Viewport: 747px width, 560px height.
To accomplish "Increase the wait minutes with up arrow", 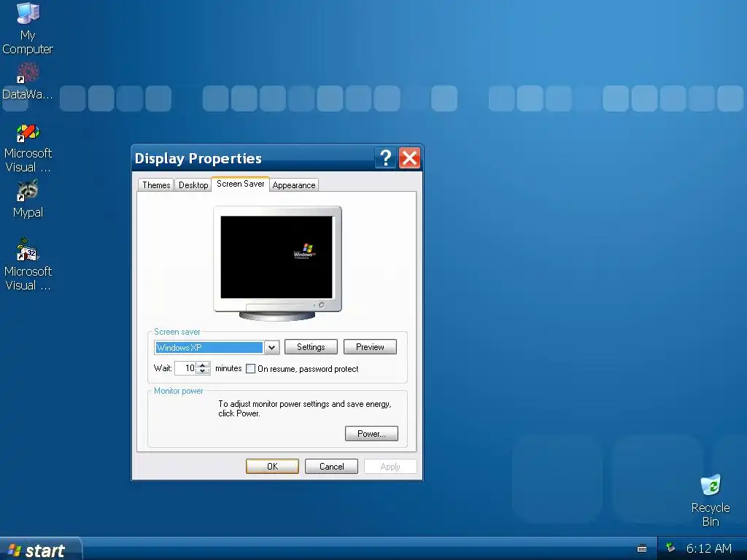I will tap(203, 365).
